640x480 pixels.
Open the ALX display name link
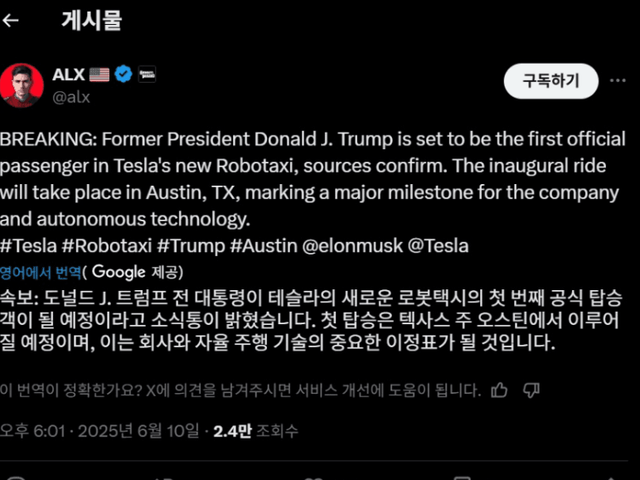(66, 75)
